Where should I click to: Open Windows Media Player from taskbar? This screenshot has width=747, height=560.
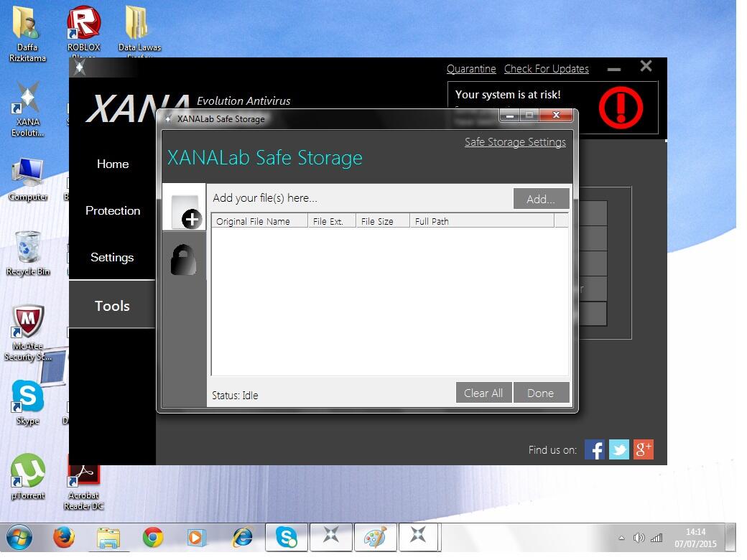pos(196,538)
